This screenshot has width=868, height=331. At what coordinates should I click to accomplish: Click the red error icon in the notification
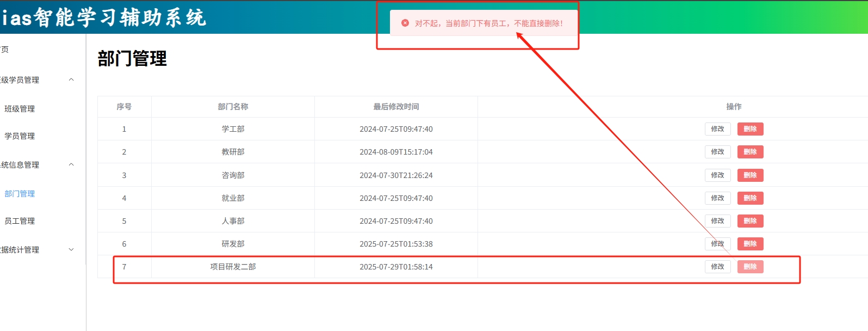tap(405, 23)
